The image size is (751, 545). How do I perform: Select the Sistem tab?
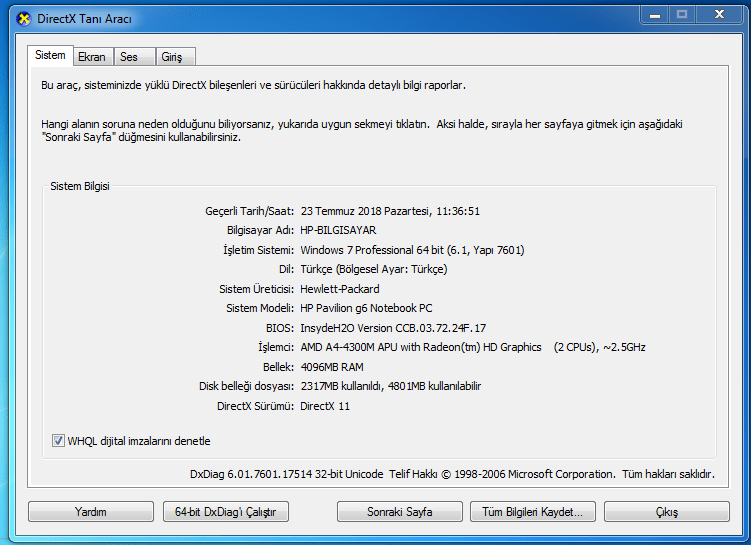(x=50, y=55)
